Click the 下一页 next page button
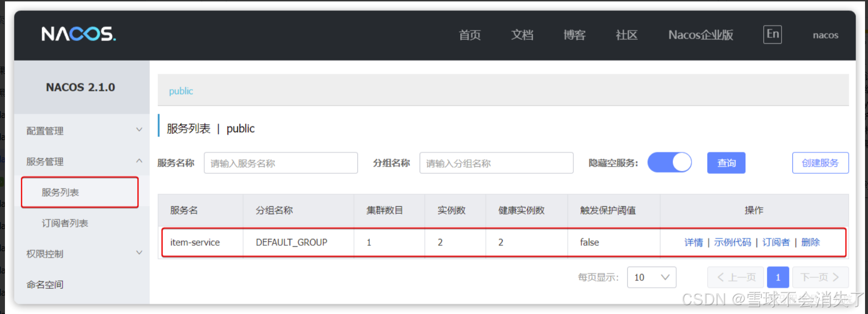The image size is (868, 314). tap(821, 277)
